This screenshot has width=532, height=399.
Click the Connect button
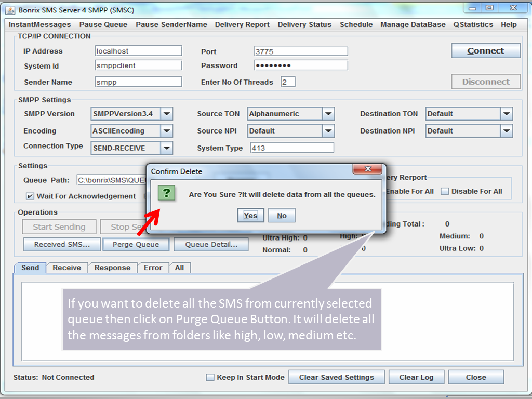[x=486, y=50]
